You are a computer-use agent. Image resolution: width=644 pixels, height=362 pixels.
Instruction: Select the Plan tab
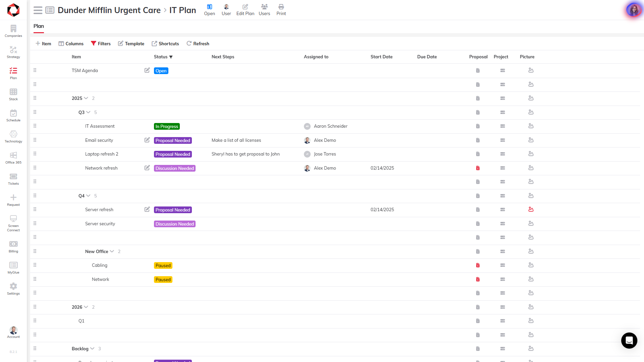click(x=39, y=26)
